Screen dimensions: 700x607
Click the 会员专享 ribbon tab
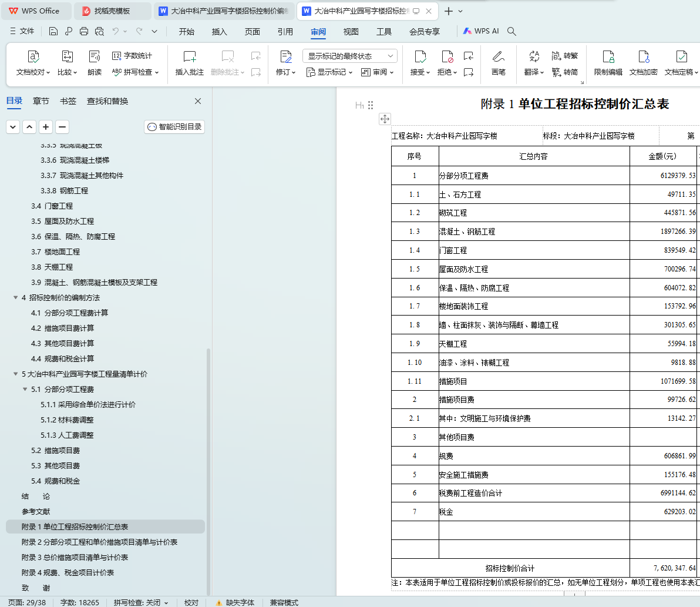pos(425,31)
